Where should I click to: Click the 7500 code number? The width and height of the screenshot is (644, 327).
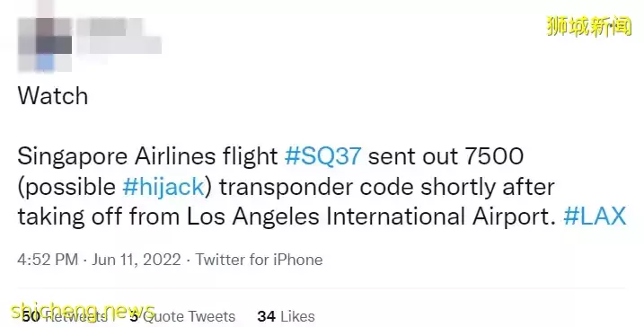494,156
